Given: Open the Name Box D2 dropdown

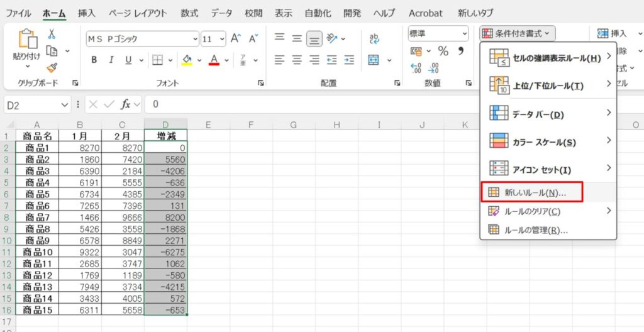Looking at the screenshot, I should [65, 105].
